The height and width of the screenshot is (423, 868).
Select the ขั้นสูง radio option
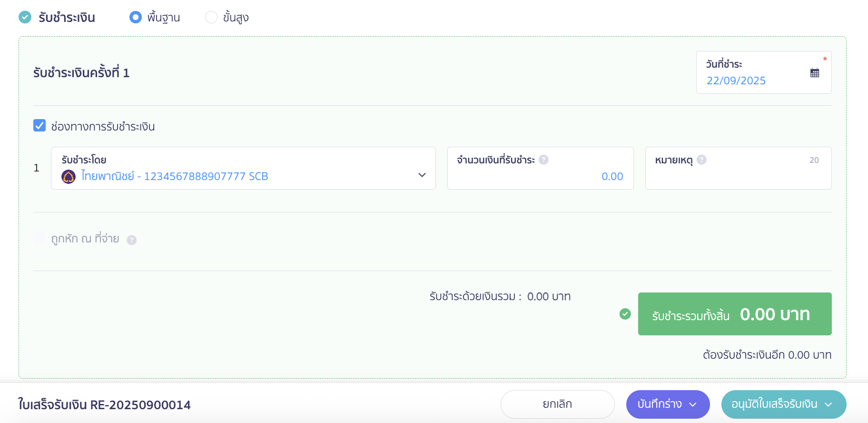pos(211,18)
